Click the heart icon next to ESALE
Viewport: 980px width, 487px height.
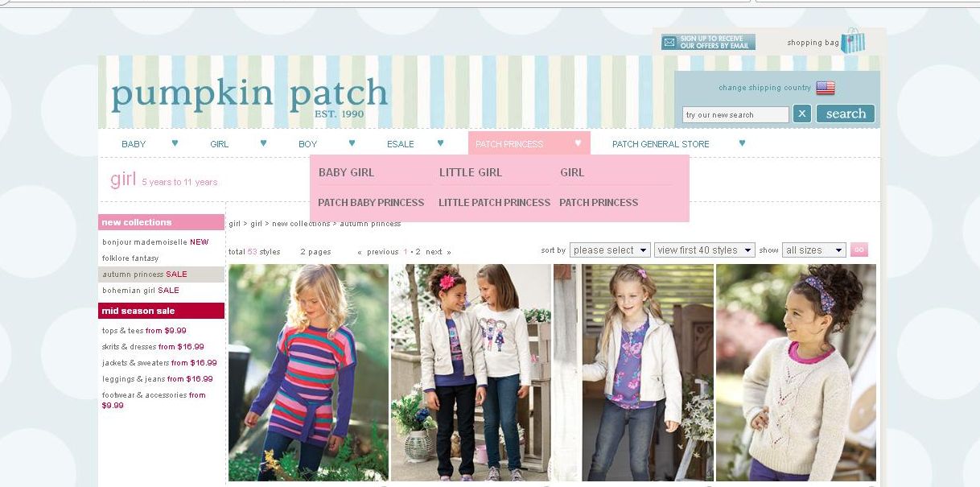point(440,143)
